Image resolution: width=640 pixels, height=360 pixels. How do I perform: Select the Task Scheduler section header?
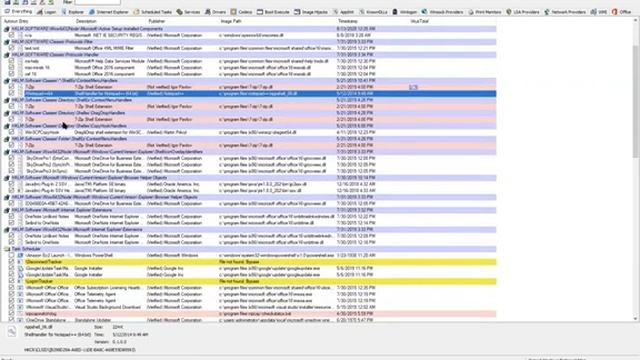250,249
